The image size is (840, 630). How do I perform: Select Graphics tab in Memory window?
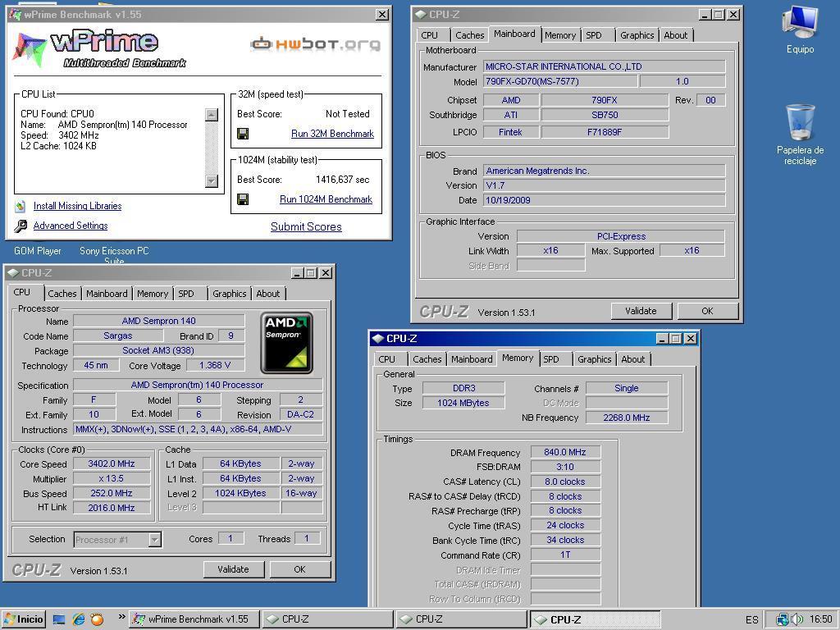coord(594,359)
